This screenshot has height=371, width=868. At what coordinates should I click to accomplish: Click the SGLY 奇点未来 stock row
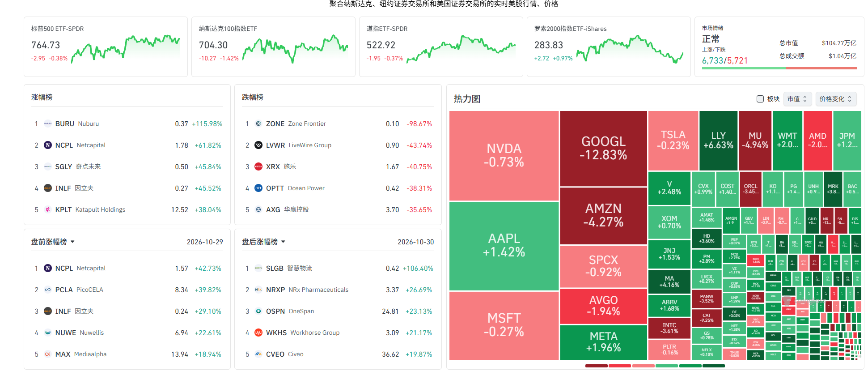click(x=127, y=167)
